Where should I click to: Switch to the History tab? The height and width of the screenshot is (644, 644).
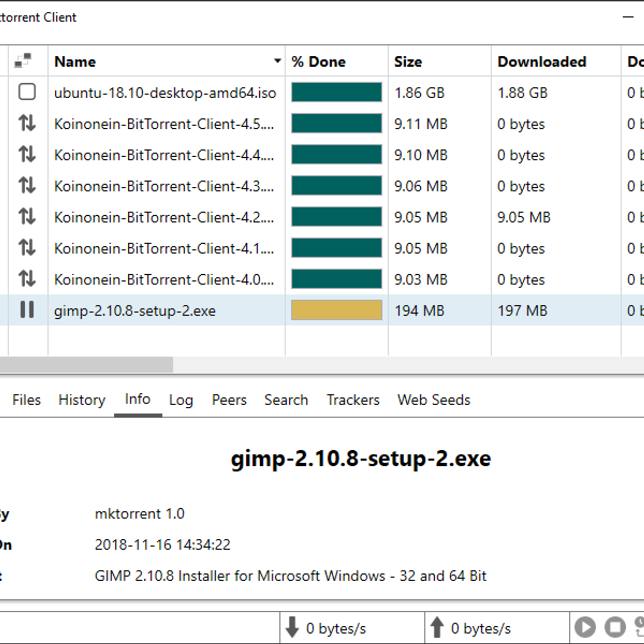click(82, 400)
